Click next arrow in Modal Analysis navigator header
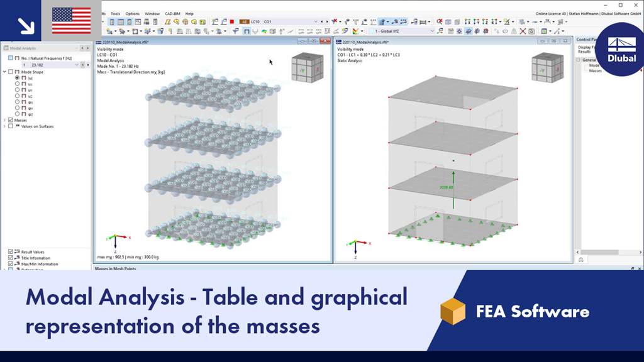Image resolution: width=644 pixels, height=362 pixels. tap(87, 48)
